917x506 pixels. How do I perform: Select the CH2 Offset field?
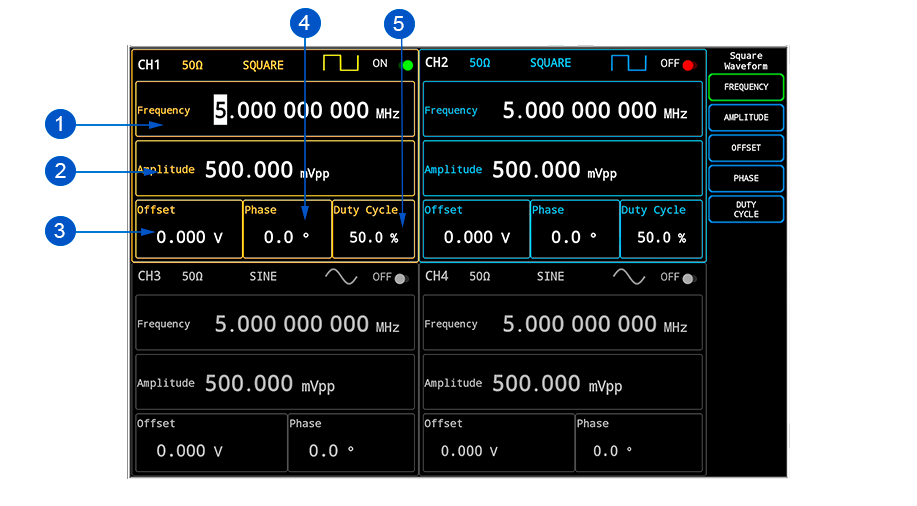[476, 229]
